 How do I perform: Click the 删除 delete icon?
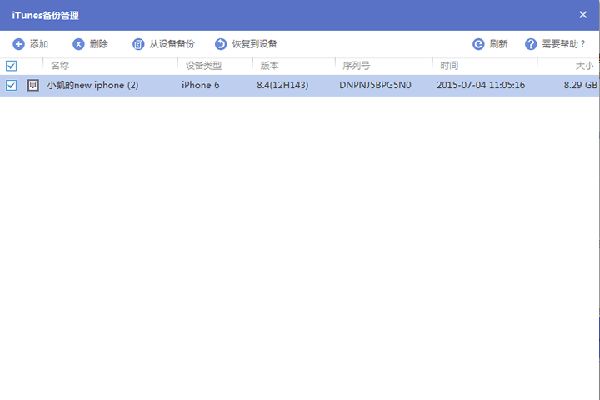(78, 44)
